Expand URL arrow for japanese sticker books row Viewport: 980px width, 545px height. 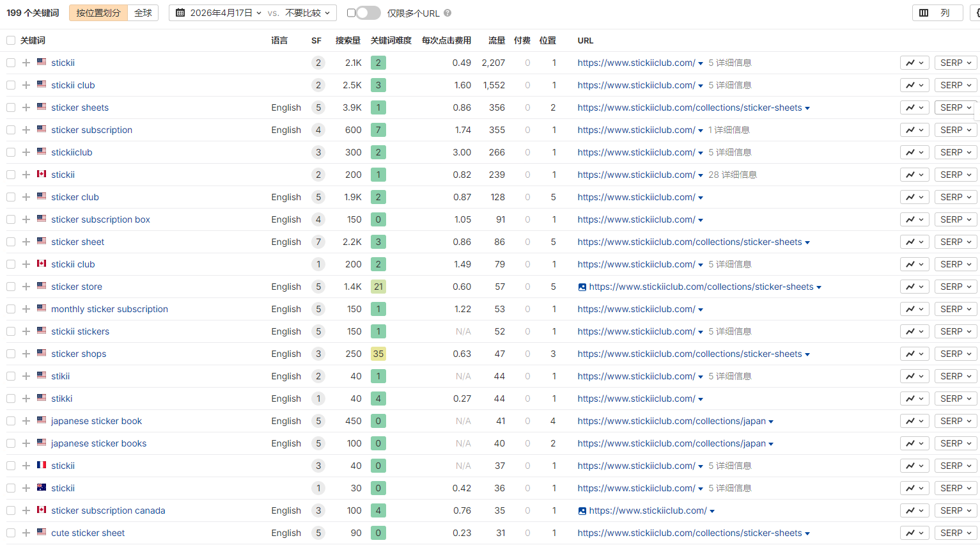[771, 444]
